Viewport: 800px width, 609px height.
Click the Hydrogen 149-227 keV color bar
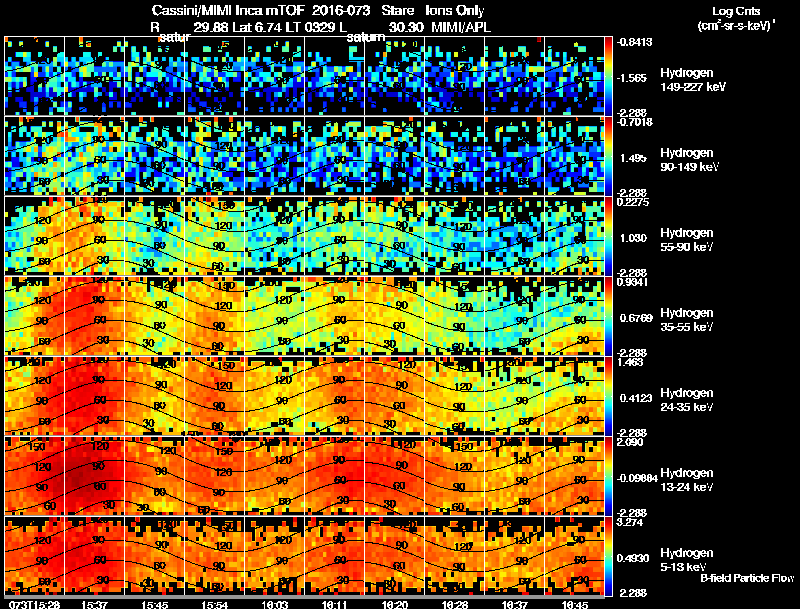click(x=609, y=76)
